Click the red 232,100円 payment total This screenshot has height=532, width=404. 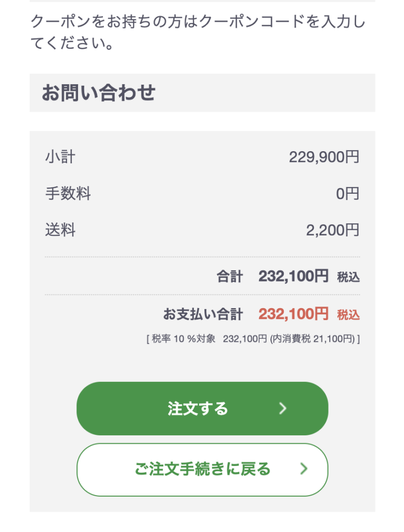pos(293,314)
